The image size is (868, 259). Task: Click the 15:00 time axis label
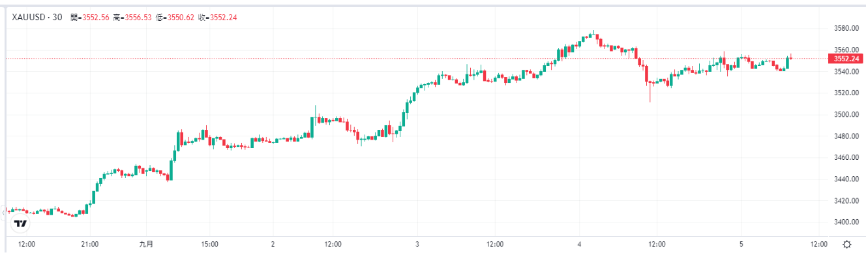[209, 245]
